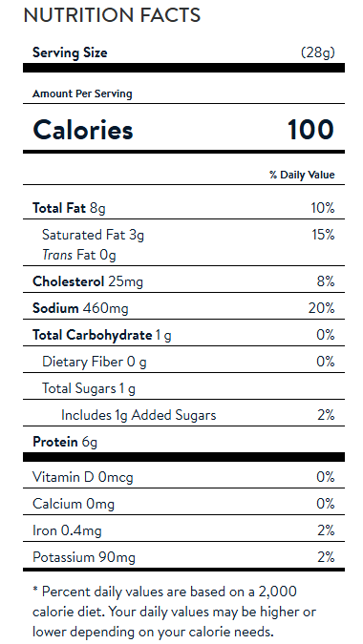Click the 15% Saturated Fat value
Image resolution: width=363 pixels, height=644 pixels.
322,235
